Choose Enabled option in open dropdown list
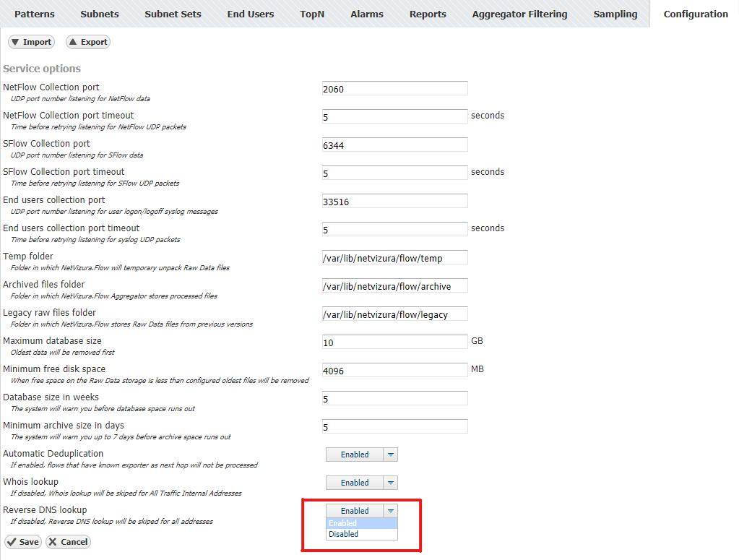This screenshot has height=560, width=739. coord(344,523)
